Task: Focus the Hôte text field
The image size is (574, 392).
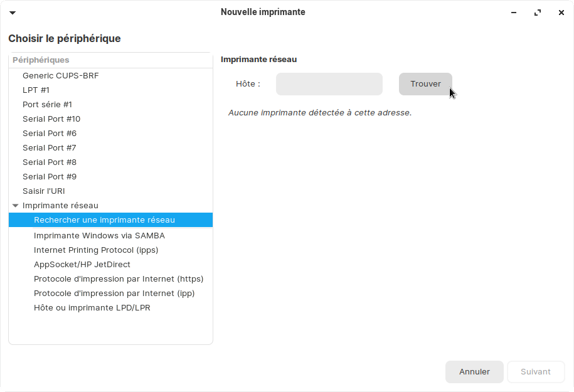Action: pos(329,84)
